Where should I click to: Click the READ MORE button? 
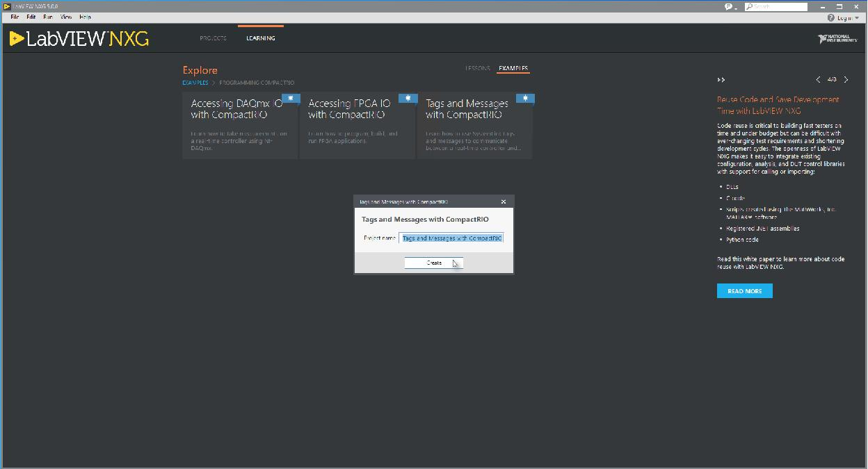(744, 291)
